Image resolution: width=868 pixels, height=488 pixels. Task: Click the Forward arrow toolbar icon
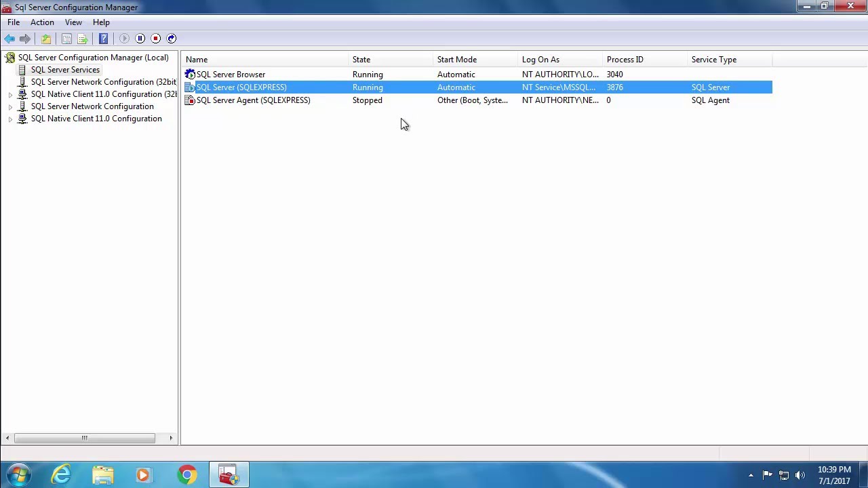(25, 39)
